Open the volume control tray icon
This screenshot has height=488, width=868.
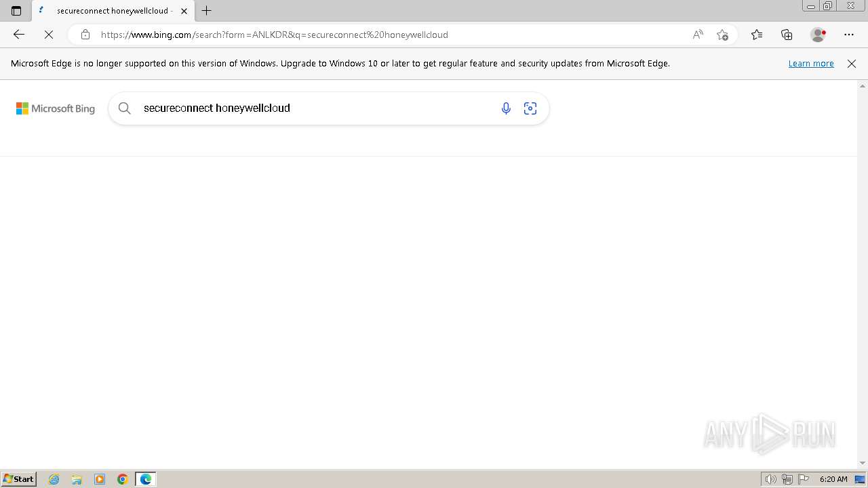point(771,479)
